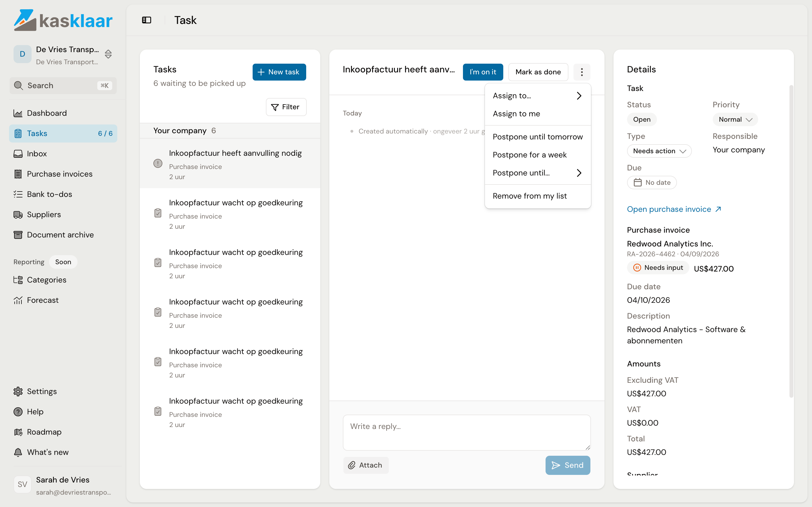The width and height of the screenshot is (812, 507).
Task: Collapse the sidebar with the panel icon
Action: (x=147, y=20)
